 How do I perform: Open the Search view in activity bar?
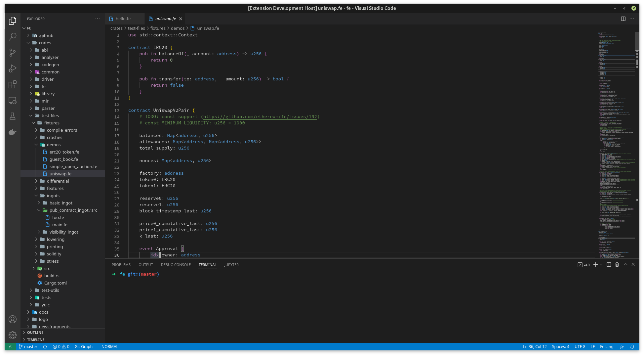(13, 37)
